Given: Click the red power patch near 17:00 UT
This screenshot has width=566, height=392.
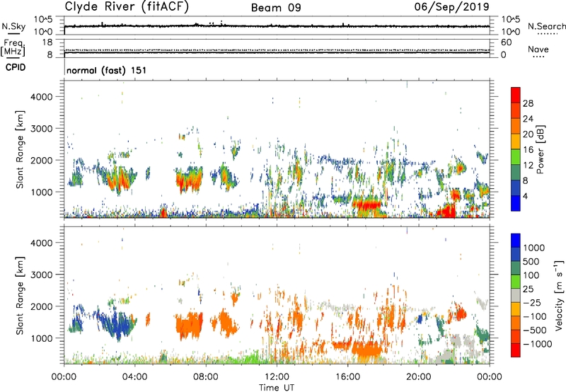Looking at the screenshot, I should pyautogui.click(x=367, y=205).
